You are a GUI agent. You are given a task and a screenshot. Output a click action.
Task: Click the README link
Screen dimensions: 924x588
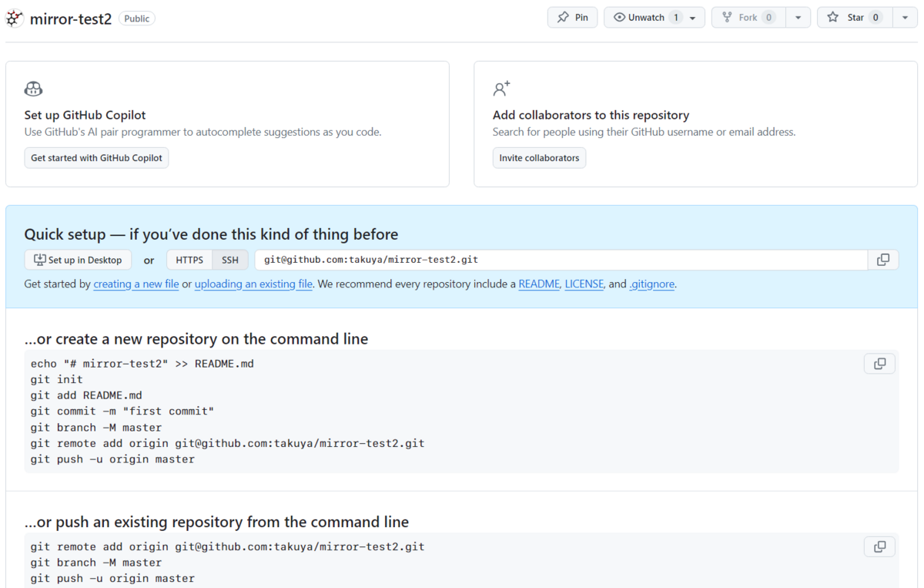tap(539, 284)
